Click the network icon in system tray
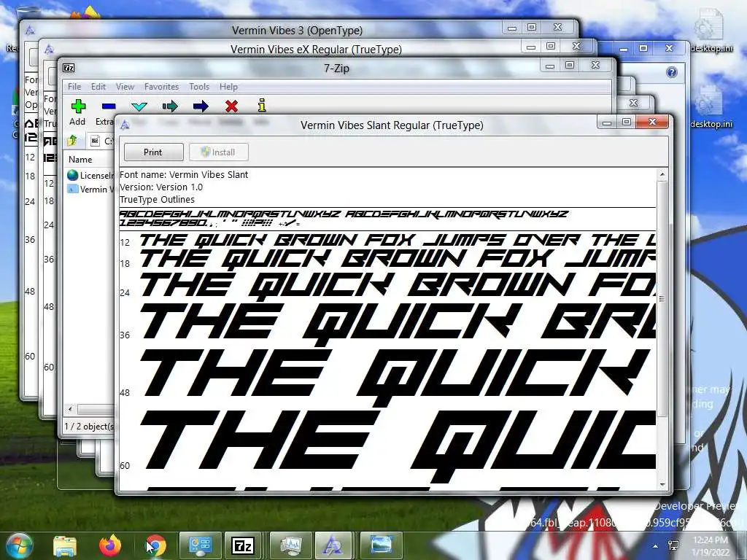Viewport: 747px width, 560px height. click(x=673, y=545)
